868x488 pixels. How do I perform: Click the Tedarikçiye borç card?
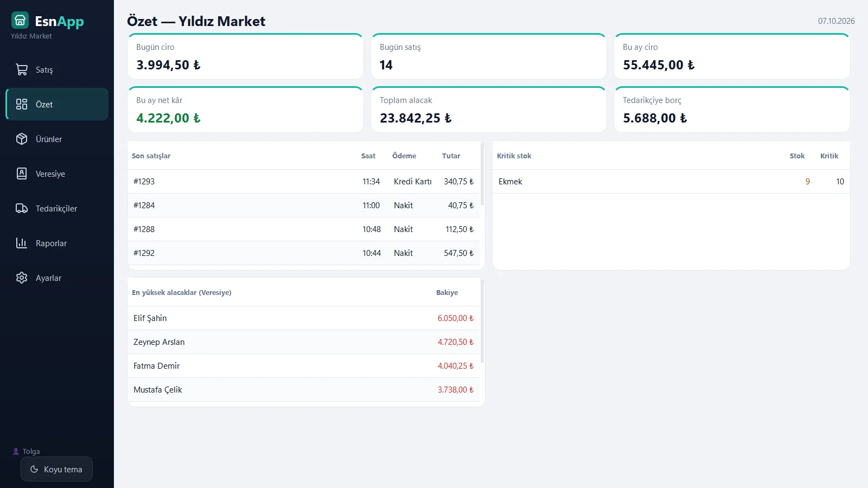tap(732, 110)
